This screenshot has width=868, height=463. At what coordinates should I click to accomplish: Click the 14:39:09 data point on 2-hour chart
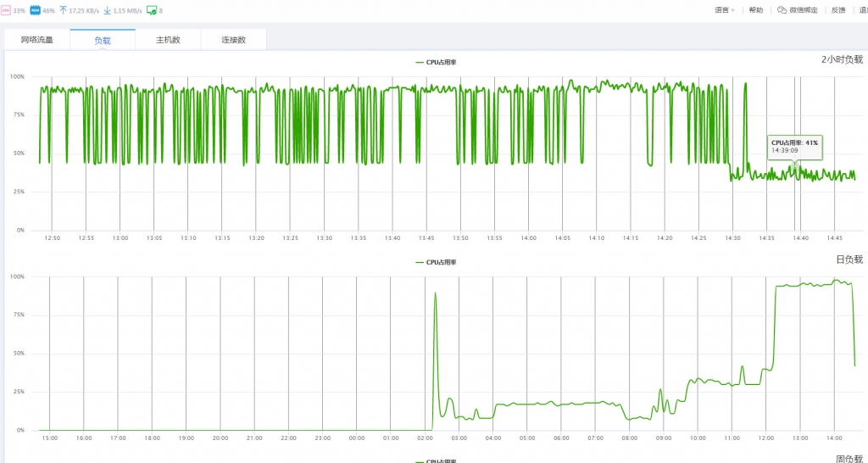tap(794, 166)
